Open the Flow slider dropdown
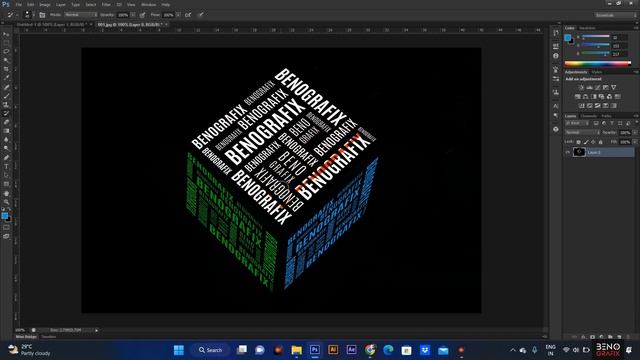This screenshot has width=640, height=360. [x=178, y=15]
